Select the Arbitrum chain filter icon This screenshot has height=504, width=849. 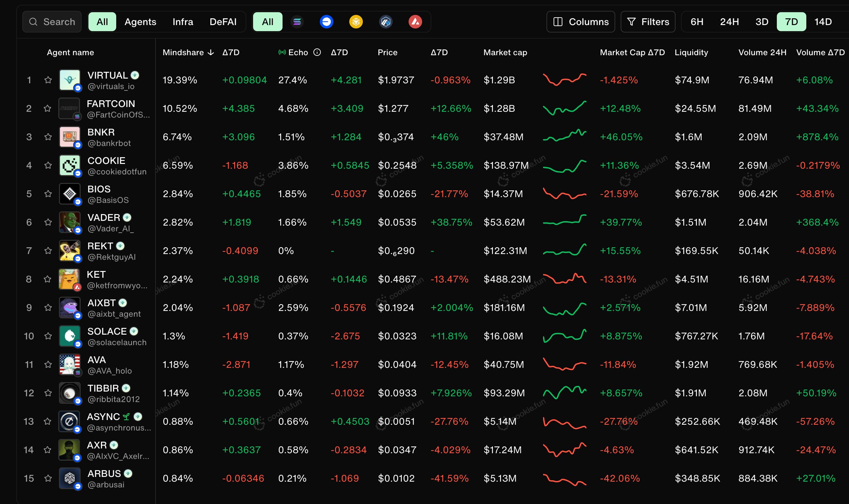(x=386, y=22)
